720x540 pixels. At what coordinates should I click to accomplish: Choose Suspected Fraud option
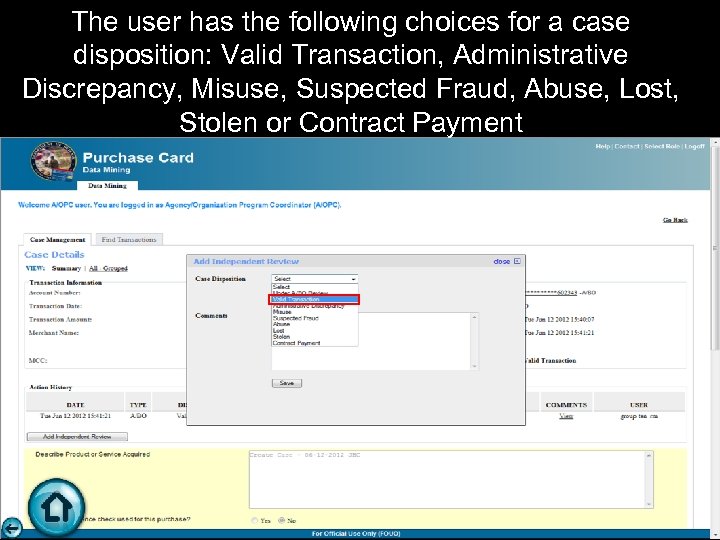[315, 318]
